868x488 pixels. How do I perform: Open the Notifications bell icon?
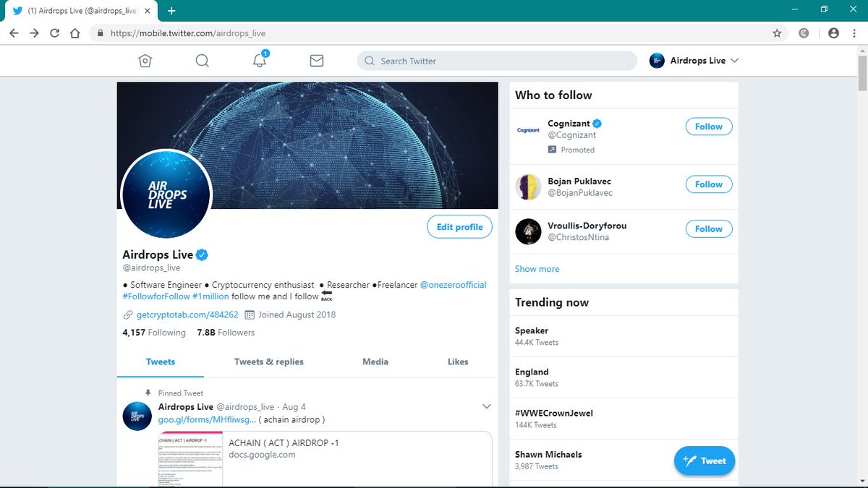click(x=259, y=62)
